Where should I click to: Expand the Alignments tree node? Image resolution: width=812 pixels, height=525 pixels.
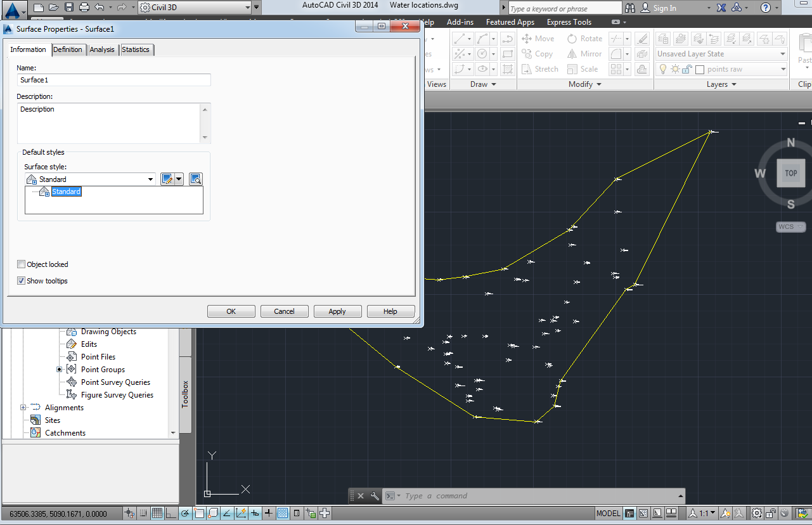[23, 408]
